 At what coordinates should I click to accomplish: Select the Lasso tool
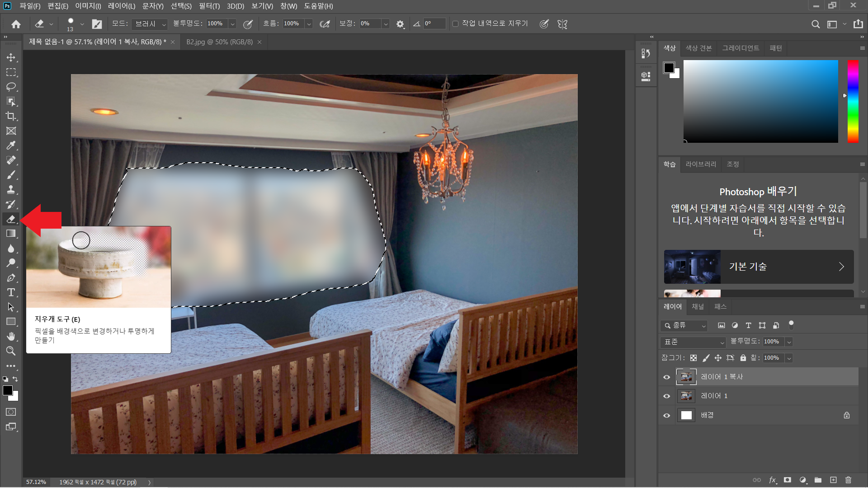pyautogui.click(x=11, y=87)
